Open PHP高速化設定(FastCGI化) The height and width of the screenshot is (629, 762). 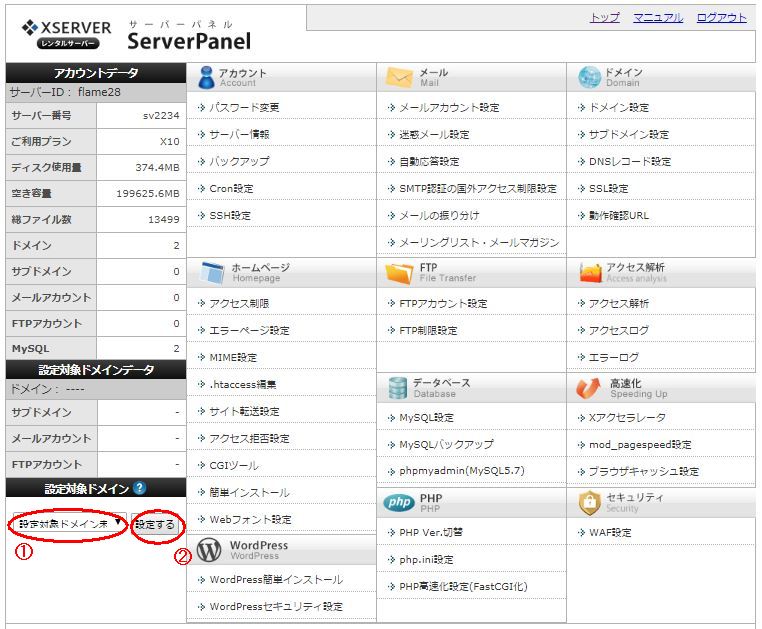[x=463, y=586]
